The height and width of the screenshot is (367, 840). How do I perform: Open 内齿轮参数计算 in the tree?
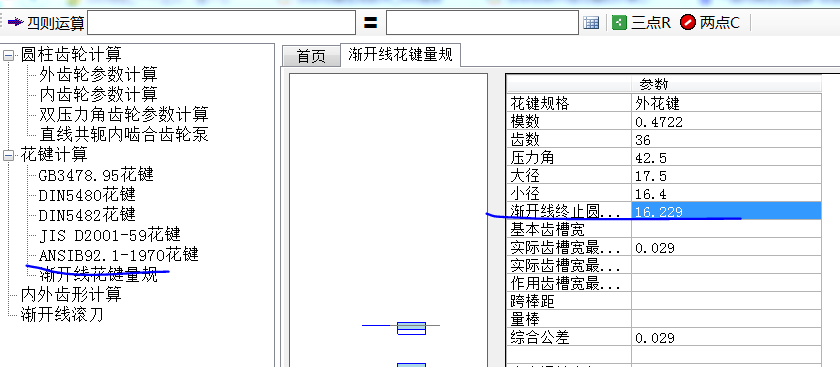(98, 94)
